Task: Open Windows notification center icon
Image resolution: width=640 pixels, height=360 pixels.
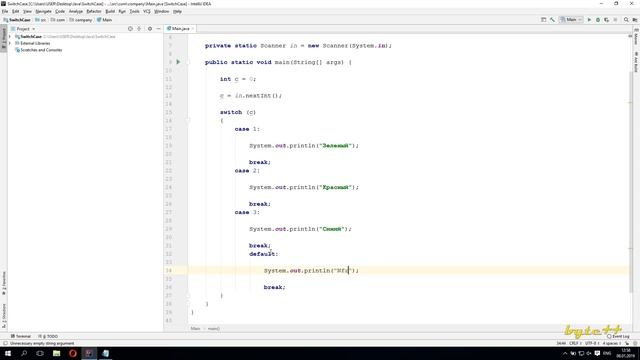Action: (x=597, y=353)
